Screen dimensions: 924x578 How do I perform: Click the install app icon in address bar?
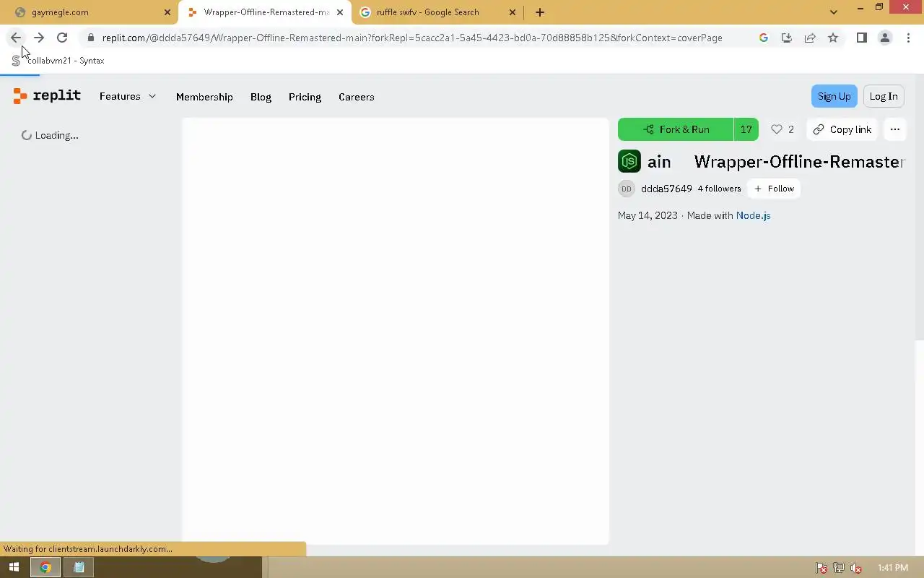click(x=787, y=38)
